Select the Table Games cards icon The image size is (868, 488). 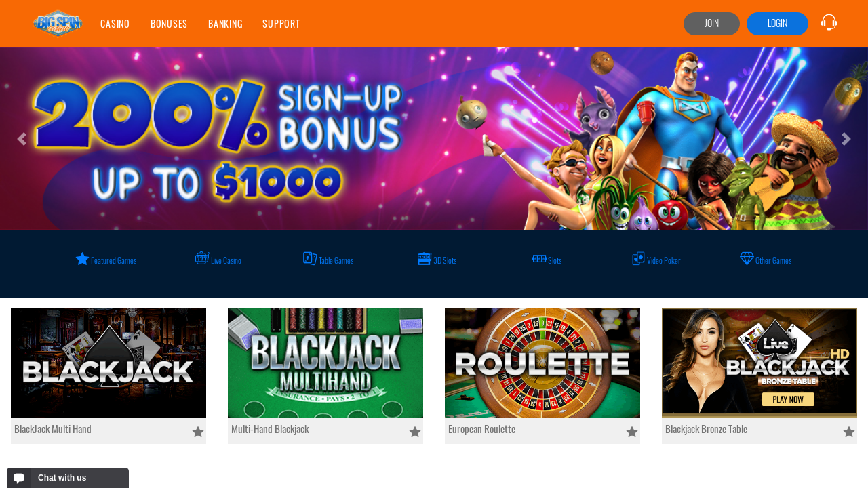point(310,259)
